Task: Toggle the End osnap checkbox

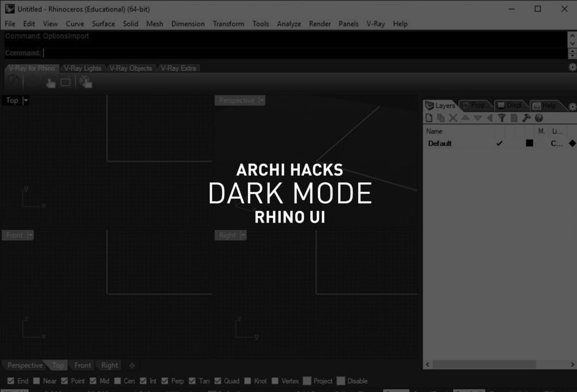Action: (x=11, y=381)
